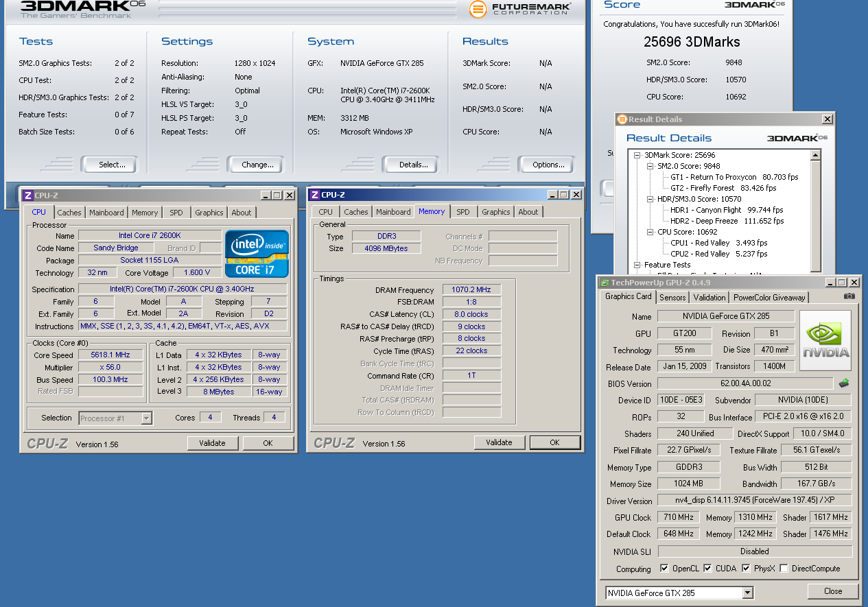Click the GPU-Z Close button
The image size is (868, 607).
pos(833,591)
